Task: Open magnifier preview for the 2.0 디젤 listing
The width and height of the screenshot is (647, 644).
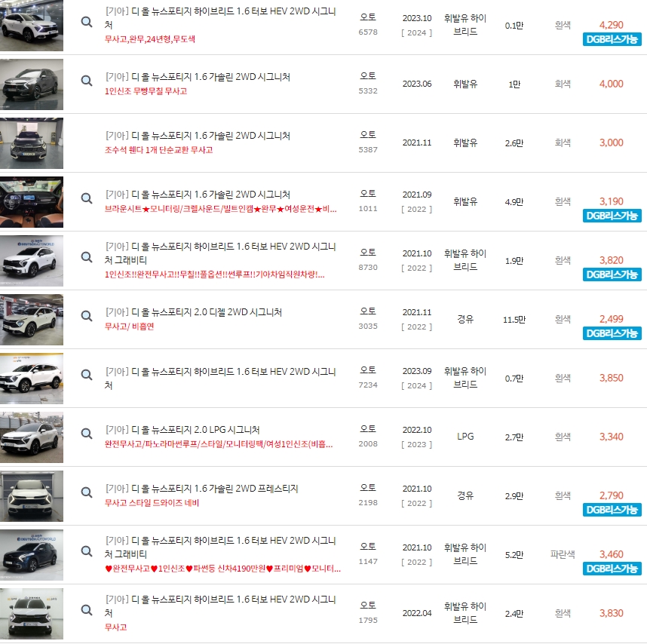Action: tap(86, 316)
